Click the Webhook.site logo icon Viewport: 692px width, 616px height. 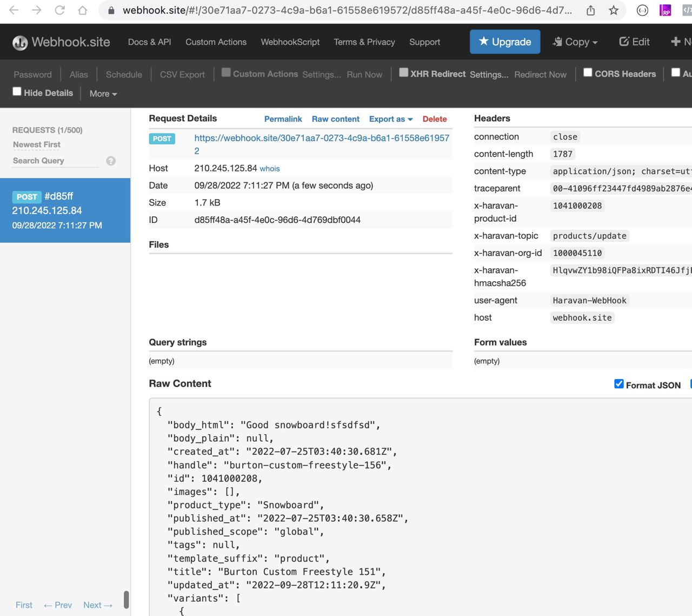tap(20, 43)
